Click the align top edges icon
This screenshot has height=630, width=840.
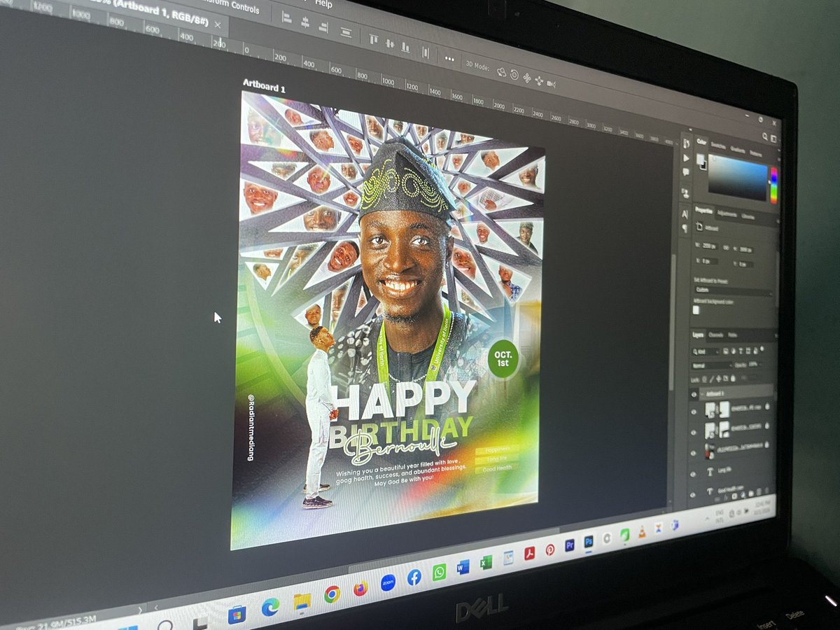coord(374,38)
